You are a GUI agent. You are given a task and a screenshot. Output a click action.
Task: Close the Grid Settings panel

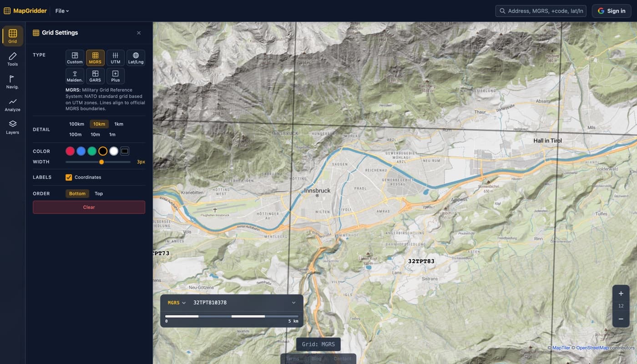[139, 33]
